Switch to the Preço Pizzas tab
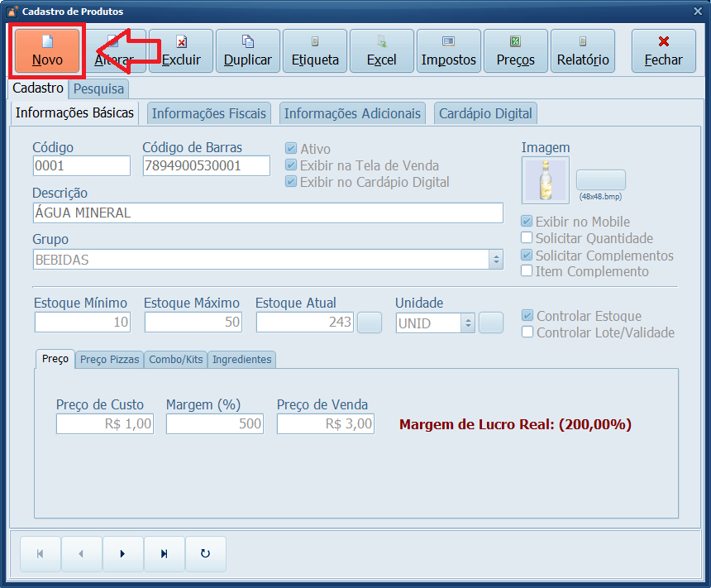711x588 pixels. tap(109, 359)
